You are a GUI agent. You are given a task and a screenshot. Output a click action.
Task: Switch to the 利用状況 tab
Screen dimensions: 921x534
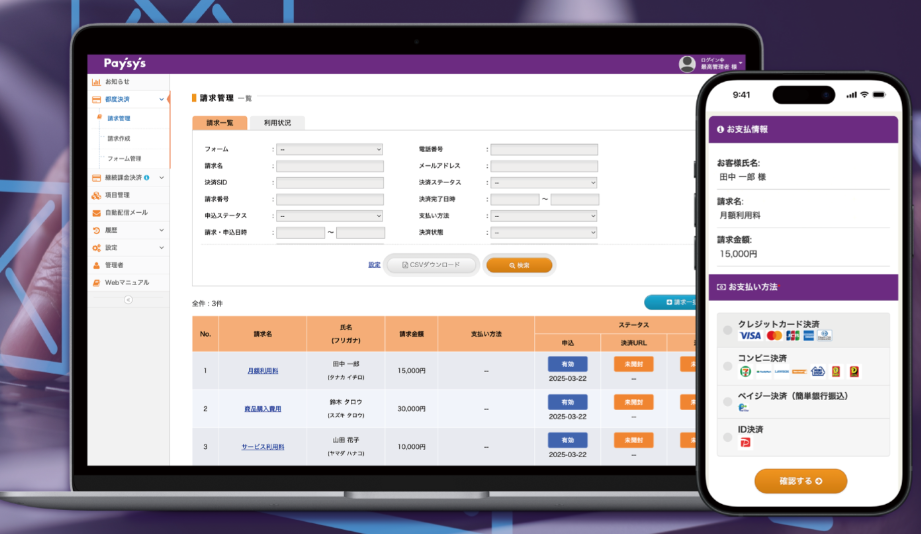277,123
